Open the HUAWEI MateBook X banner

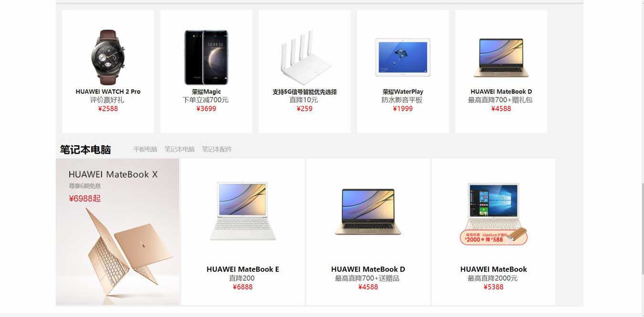point(118,232)
